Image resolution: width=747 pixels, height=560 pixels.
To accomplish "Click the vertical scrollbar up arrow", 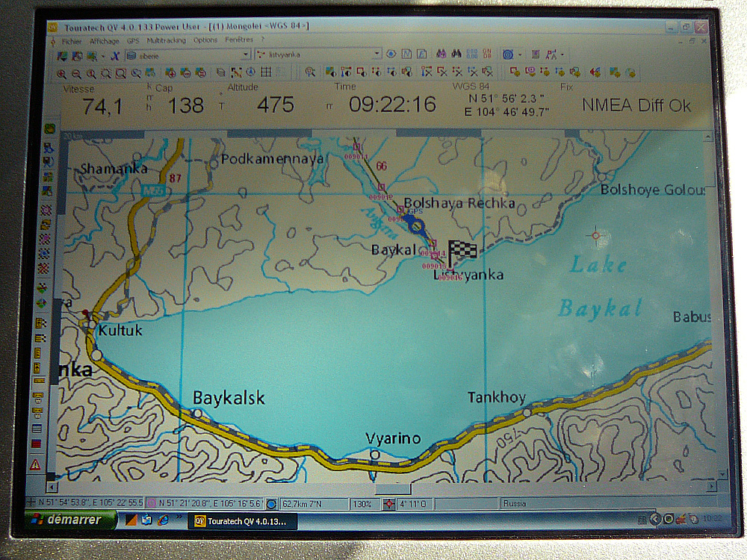I will point(708,137).
